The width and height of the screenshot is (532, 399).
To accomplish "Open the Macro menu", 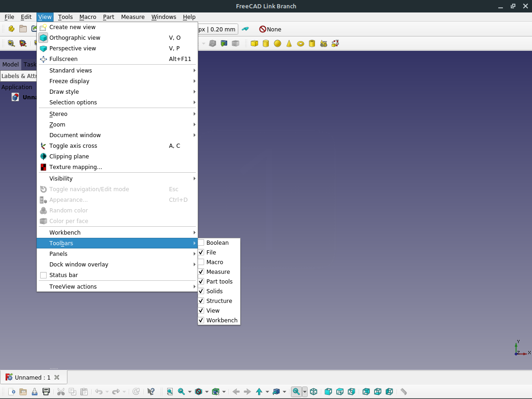I will [88, 17].
